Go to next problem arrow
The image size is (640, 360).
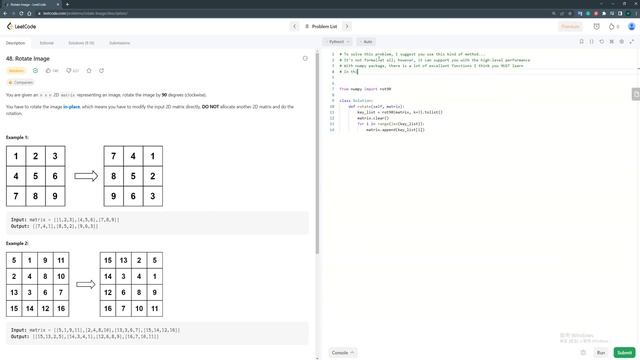[x=347, y=27]
